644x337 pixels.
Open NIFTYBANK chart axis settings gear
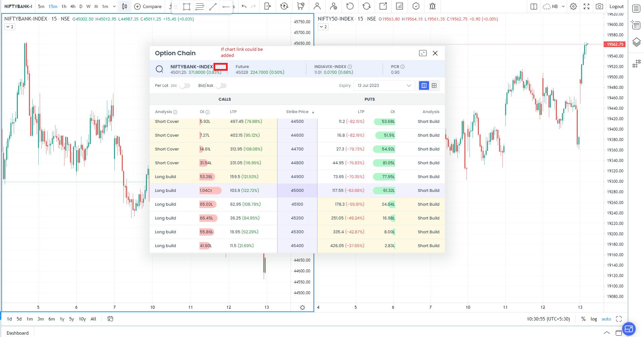tap(302, 307)
